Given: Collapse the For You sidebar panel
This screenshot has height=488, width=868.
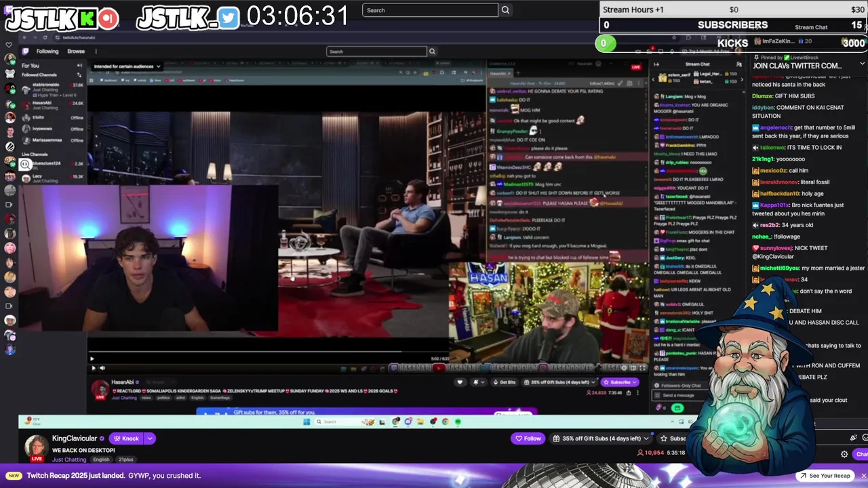Looking at the screenshot, I should tap(79, 66).
